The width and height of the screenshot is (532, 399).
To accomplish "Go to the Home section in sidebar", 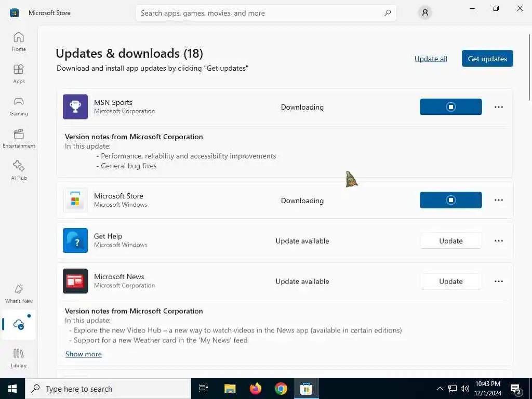I will point(19,42).
